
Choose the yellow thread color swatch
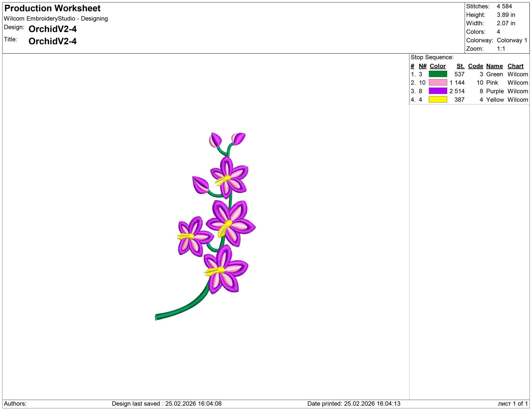[438, 99]
